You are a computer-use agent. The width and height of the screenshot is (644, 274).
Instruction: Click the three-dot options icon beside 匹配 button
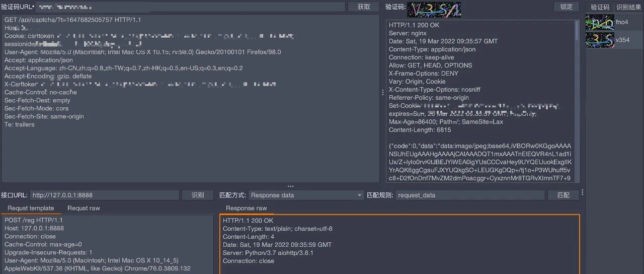[583, 193]
